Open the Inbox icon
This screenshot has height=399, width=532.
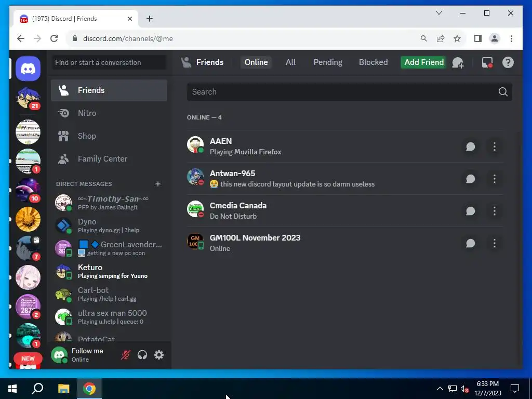tap(487, 62)
